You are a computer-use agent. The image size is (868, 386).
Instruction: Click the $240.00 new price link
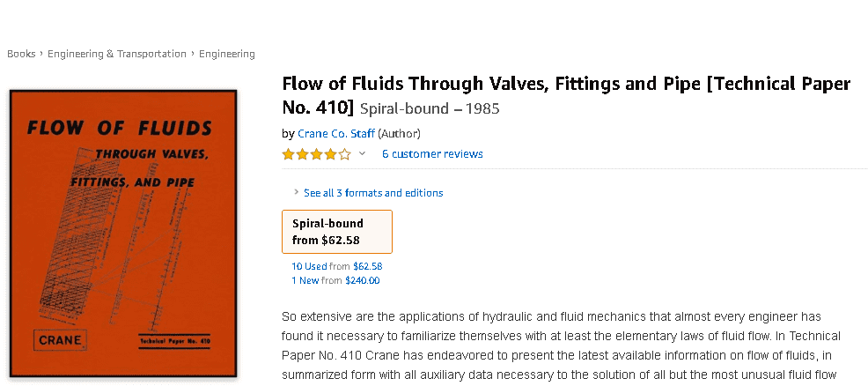point(362,280)
